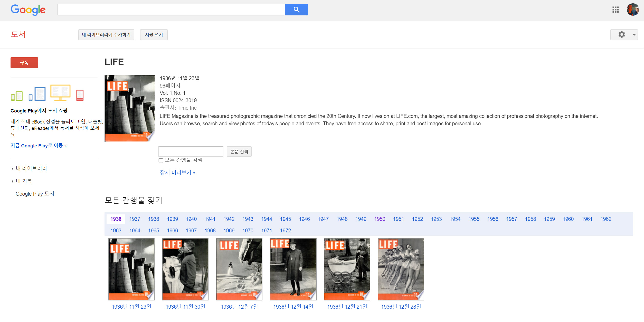Click the in-text search input field
This screenshot has height=322, width=644.
191,151
